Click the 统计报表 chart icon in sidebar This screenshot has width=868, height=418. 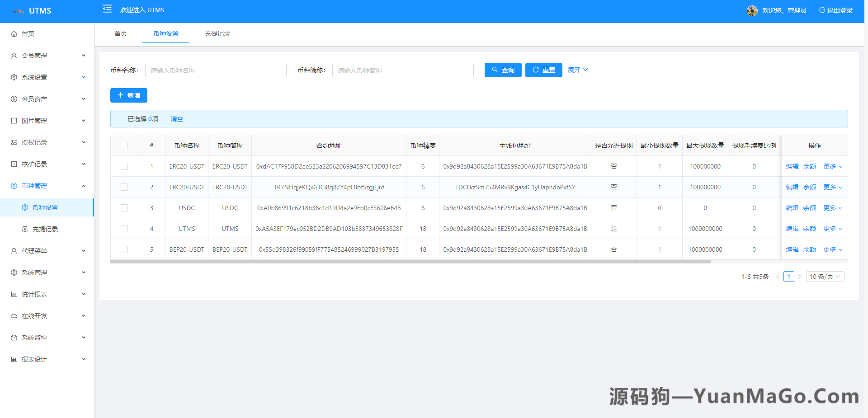point(14,294)
